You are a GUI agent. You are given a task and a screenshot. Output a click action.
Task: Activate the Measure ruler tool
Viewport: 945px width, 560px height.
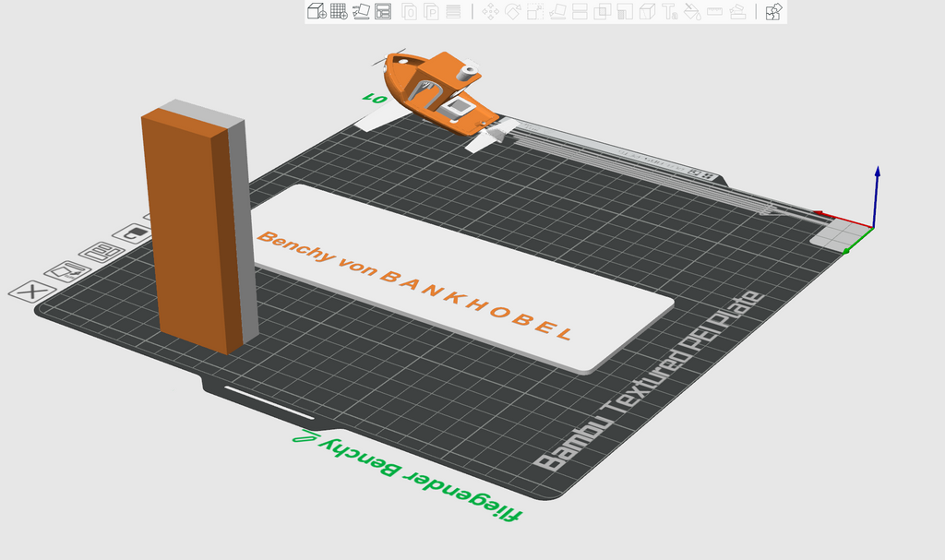pos(715,11)
